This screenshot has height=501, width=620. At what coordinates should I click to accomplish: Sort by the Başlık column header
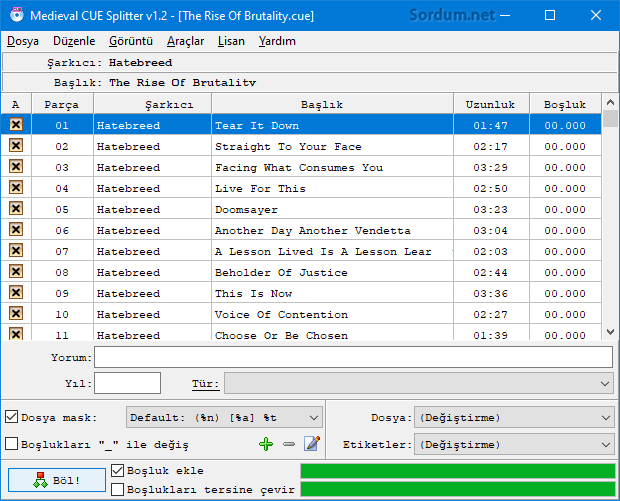[x=333, y=104]
